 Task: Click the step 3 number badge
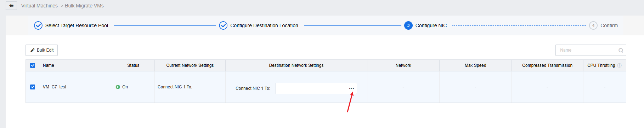coord(408,25)
